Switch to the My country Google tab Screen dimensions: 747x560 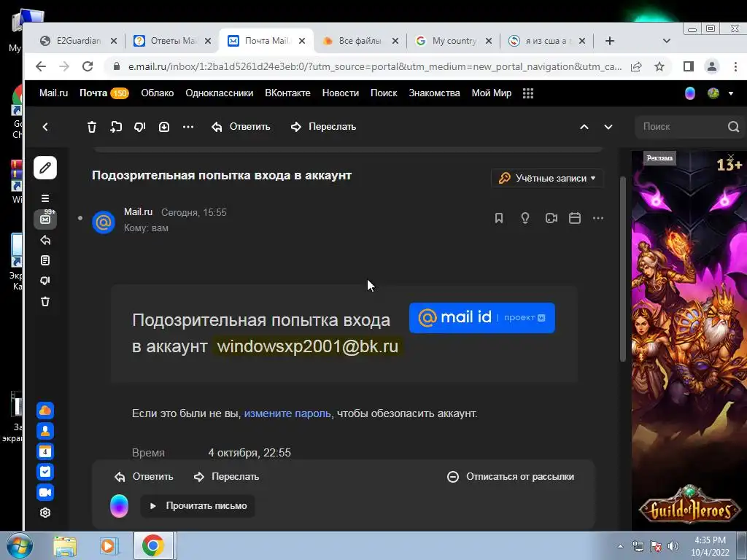click(x=452, y=41)
